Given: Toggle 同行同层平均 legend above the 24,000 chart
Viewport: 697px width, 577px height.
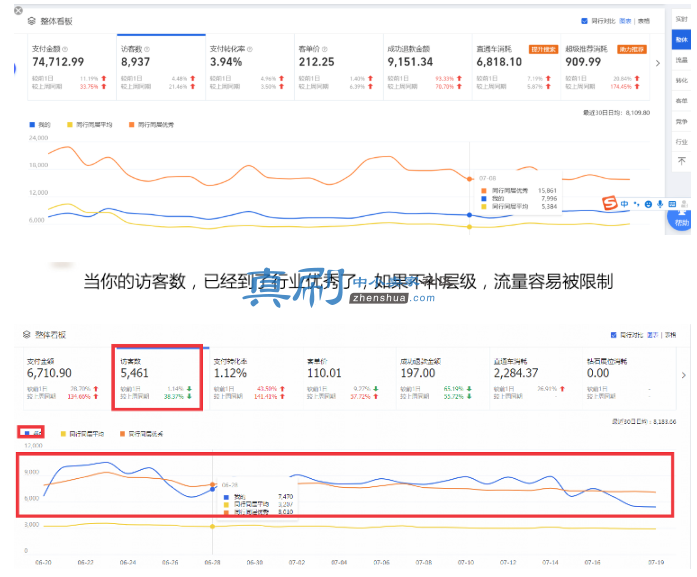Looking at the screenshot, I should coord(89,125).
